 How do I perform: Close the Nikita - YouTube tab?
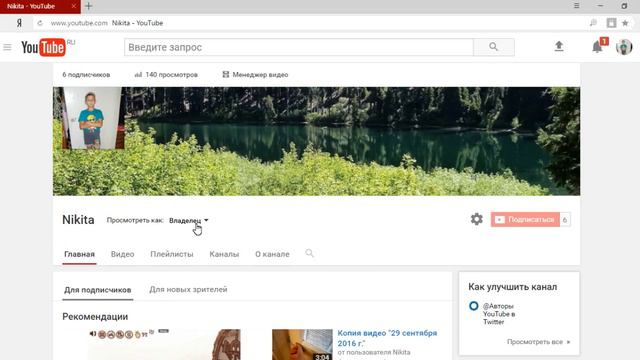pyautogui.click(x=73, y=6)
